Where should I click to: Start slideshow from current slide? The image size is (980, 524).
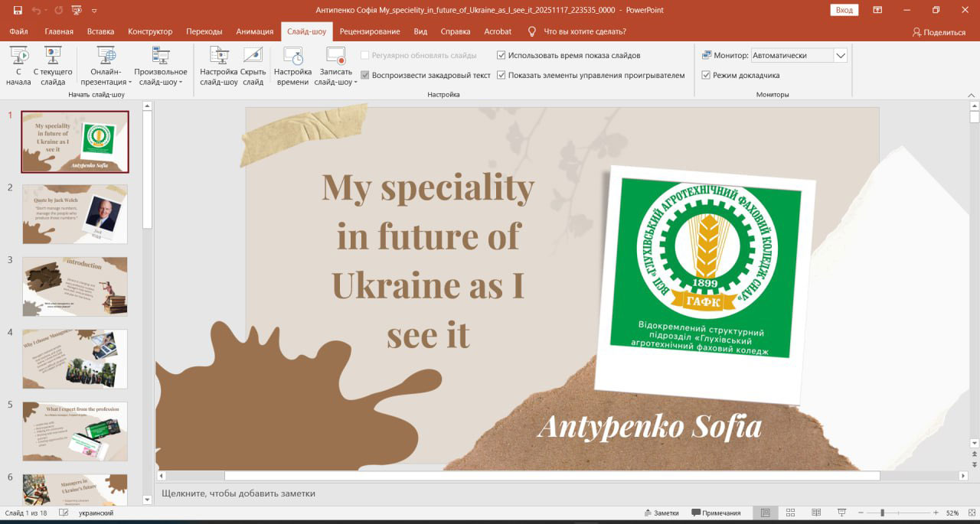coord(53,56)
